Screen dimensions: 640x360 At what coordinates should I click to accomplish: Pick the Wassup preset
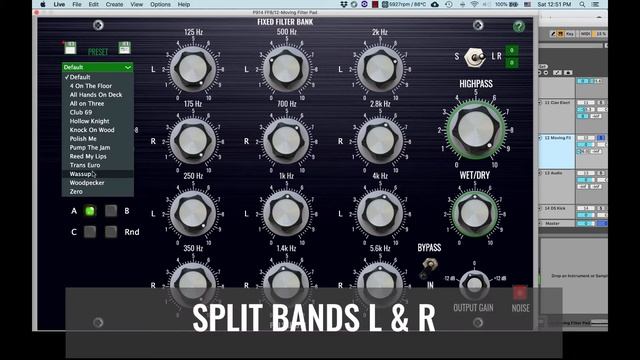click(x=98, y=174)
